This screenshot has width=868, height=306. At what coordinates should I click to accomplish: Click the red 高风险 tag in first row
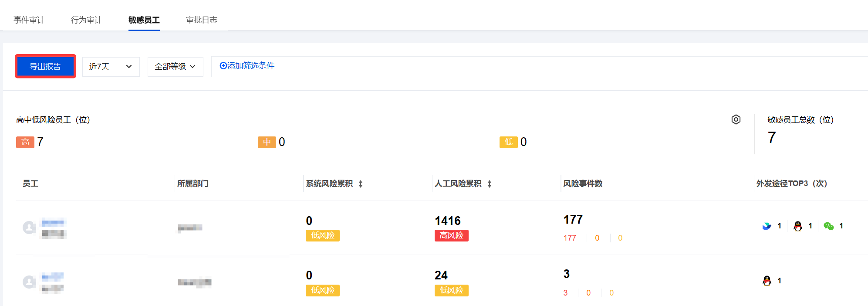point(451,235)
